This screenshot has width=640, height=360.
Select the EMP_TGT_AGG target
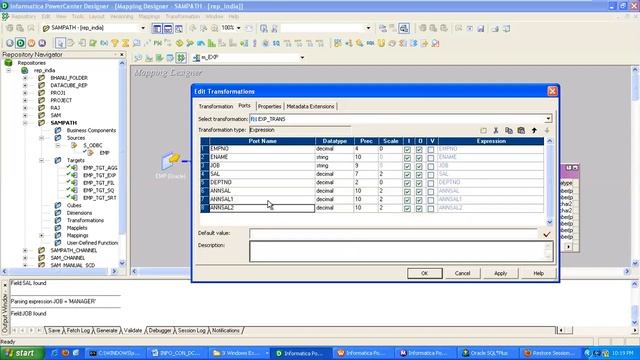tap(100, 168)
